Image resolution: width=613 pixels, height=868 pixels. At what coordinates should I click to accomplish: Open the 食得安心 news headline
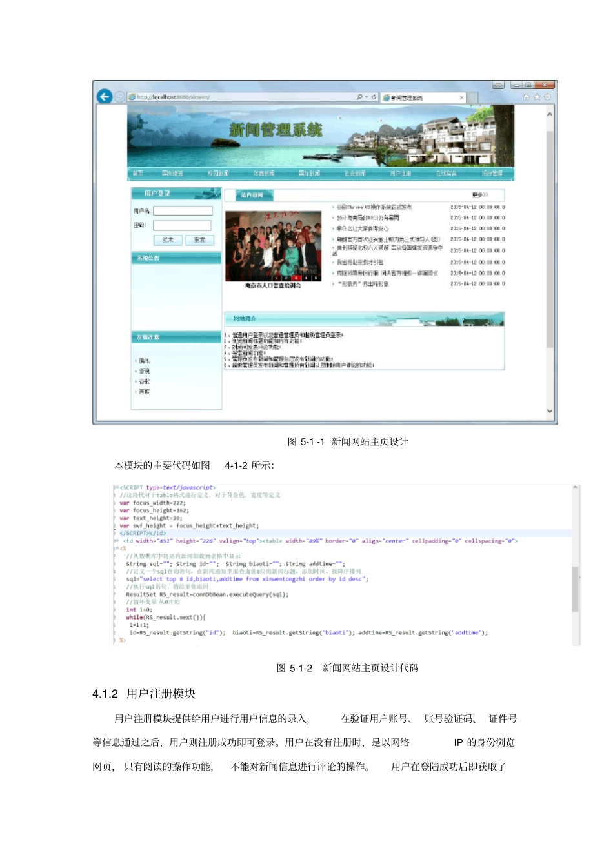pos(363,228)
